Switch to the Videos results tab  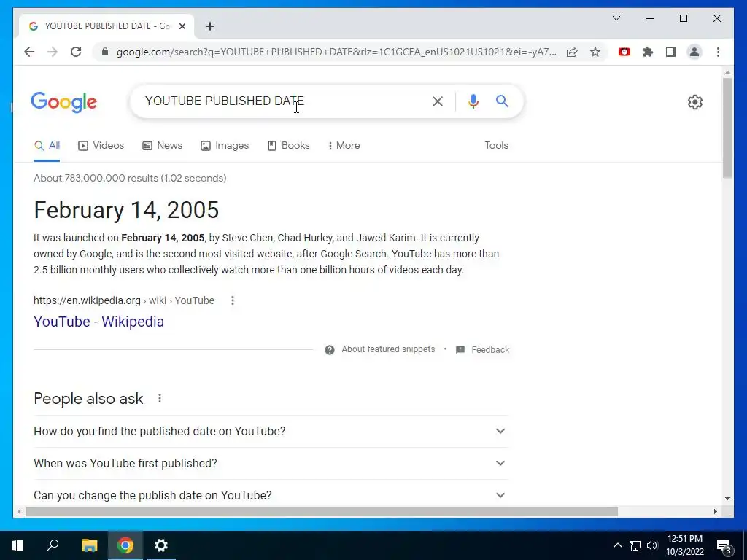101,145
